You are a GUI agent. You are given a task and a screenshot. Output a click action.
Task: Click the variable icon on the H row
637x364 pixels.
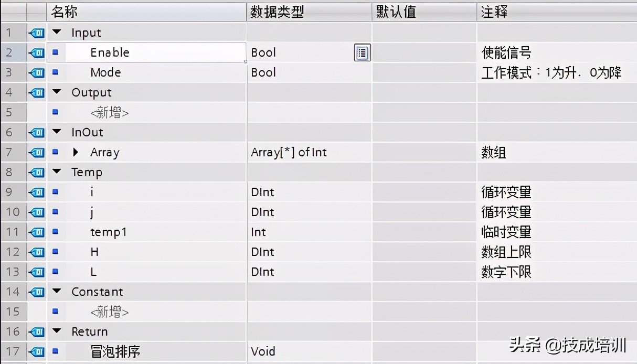pos(36,252)
